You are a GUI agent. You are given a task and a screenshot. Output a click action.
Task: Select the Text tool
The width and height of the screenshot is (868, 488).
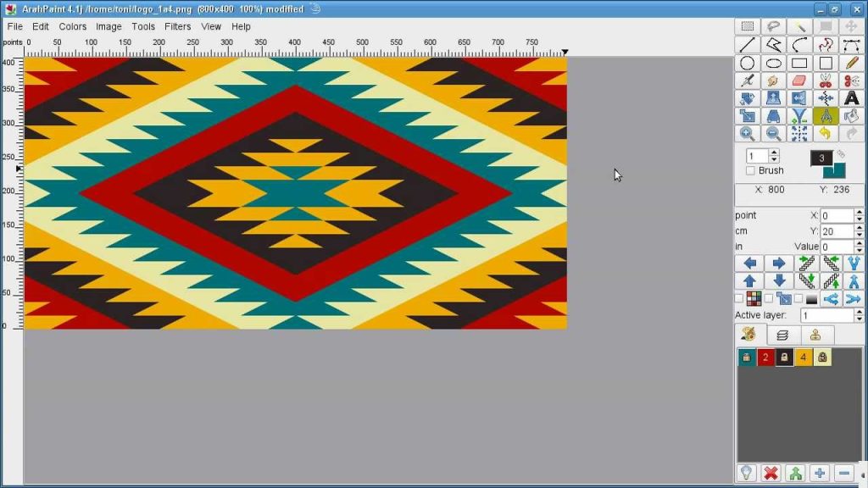tap(850, 99)
